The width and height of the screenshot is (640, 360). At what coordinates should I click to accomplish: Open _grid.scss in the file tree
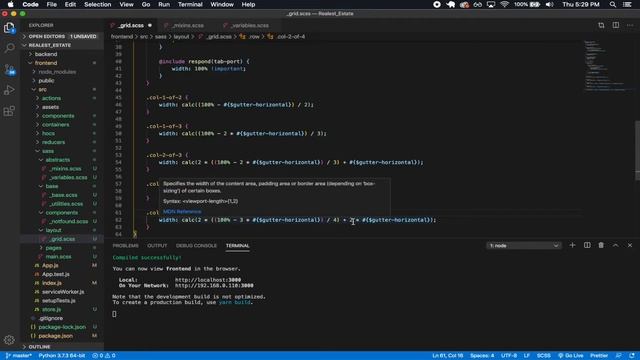[x=62, y=239]
